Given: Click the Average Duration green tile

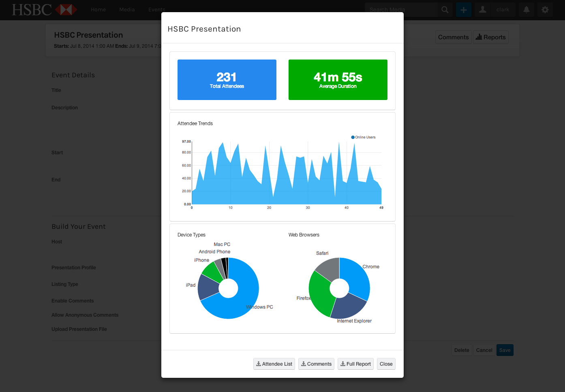Looking at the screenshot, I should [x=338, y=80].
